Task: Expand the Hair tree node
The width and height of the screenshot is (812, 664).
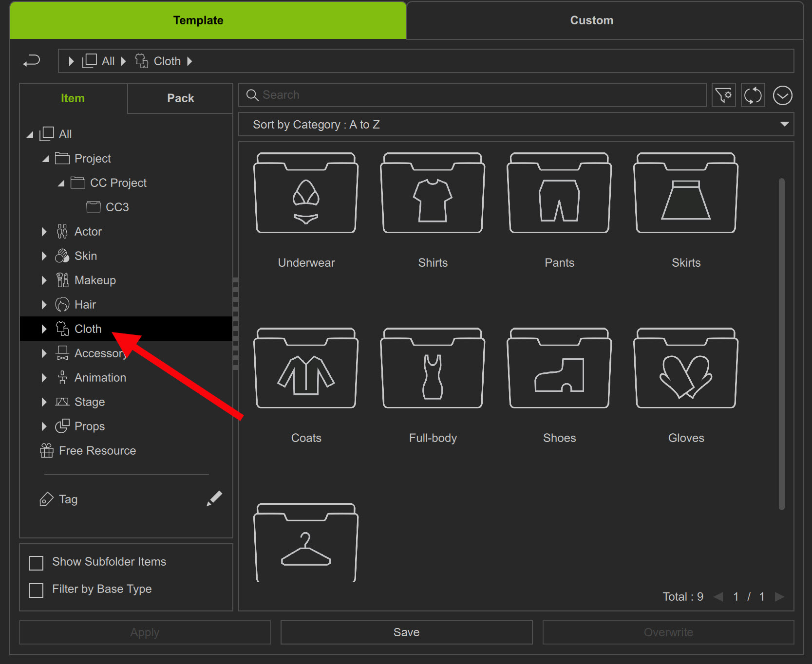Action: tap(44, 305)
